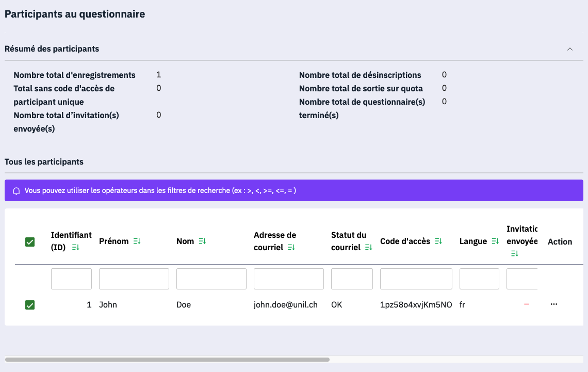588x372 pixels.
Task: Sort participants by Prénom column icon
Action: [137, 241]
